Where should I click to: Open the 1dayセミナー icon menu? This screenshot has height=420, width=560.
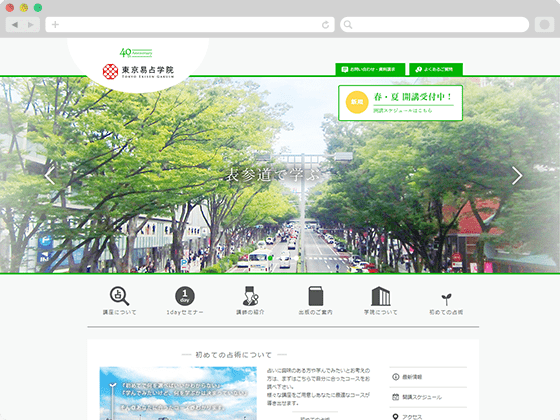click(x=185, y=301)
